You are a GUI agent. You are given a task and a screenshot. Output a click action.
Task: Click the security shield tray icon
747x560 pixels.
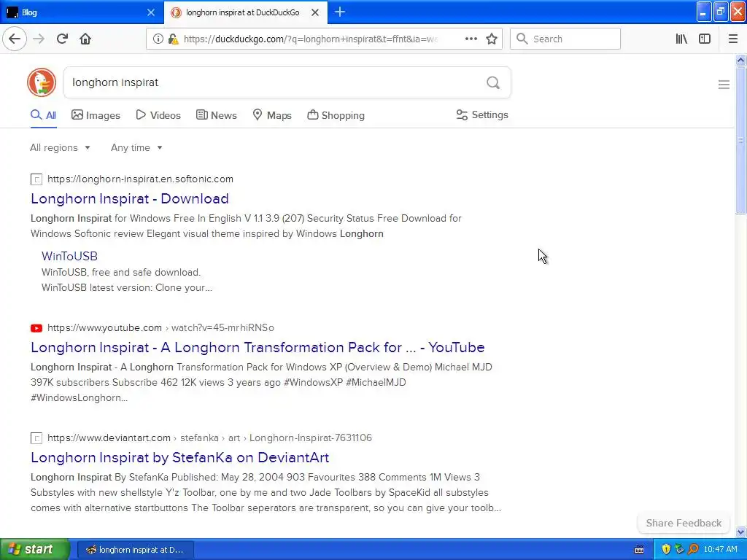[x=666, y=549]
